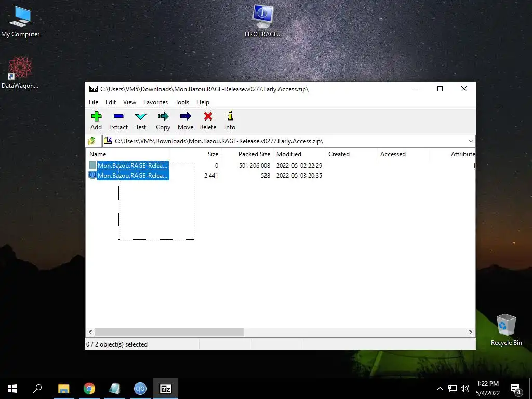Open File Explorer from taskbar
The width and height of the screenshot is (532, 399).
tap(64, 389)
